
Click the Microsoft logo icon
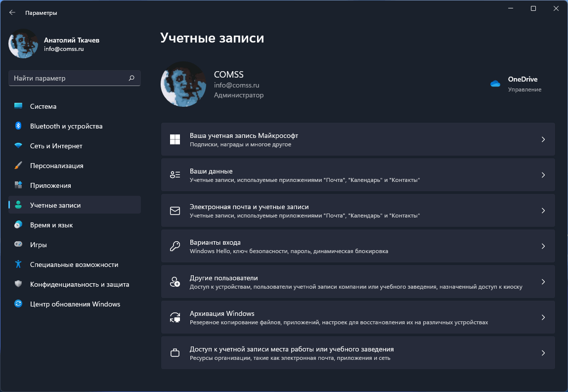(x=175, y=139)
